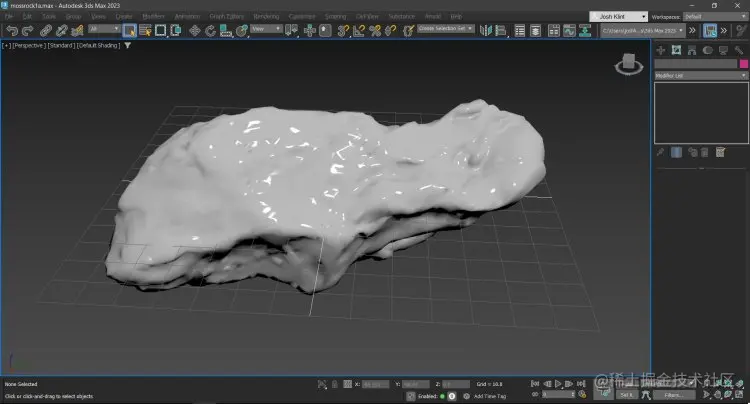Toggle the Angle Snap button

(x=359, y=31)
